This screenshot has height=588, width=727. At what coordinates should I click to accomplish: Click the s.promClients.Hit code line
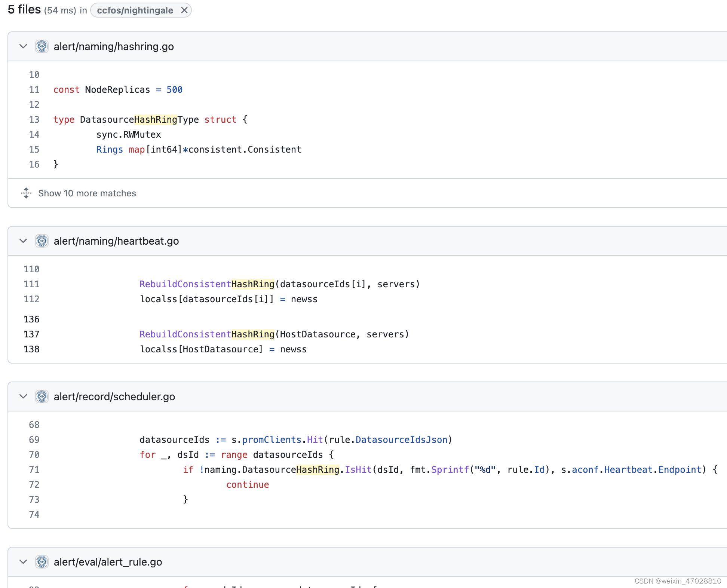click(x=296, y=440)
